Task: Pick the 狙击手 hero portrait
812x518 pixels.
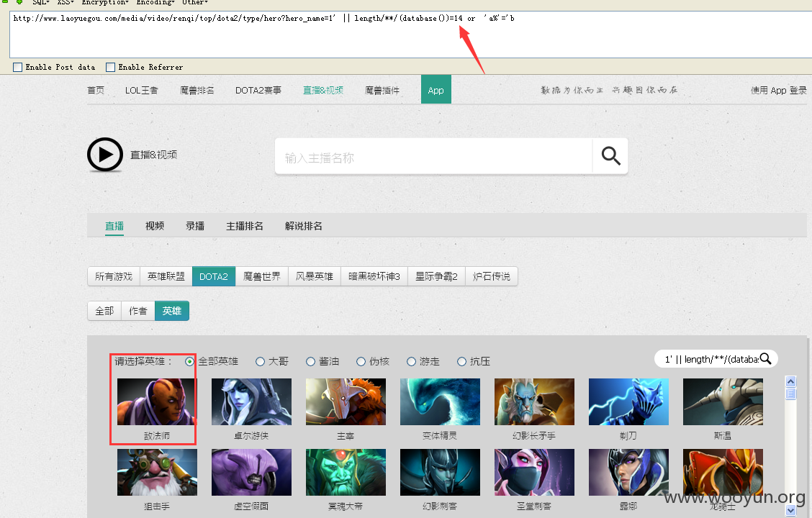Action: click(157, 472)
